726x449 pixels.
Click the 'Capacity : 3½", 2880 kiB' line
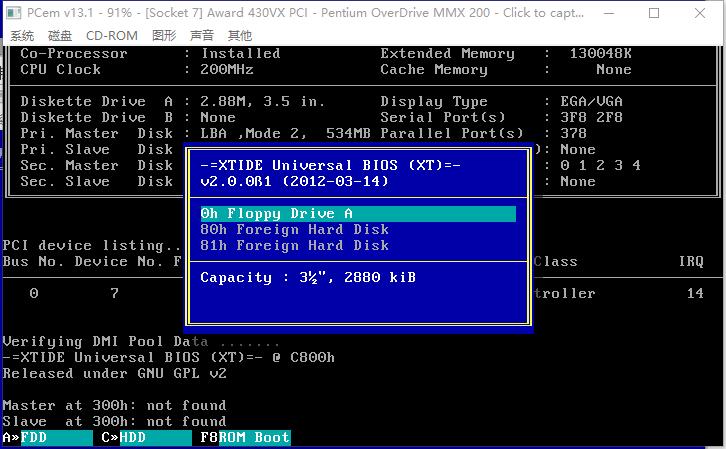point(308,277)
